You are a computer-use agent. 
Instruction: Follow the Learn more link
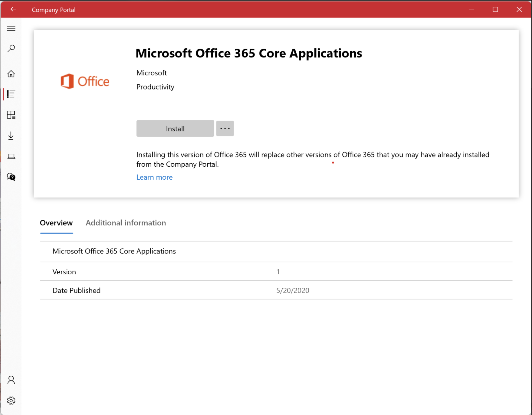tap(154, 177)
